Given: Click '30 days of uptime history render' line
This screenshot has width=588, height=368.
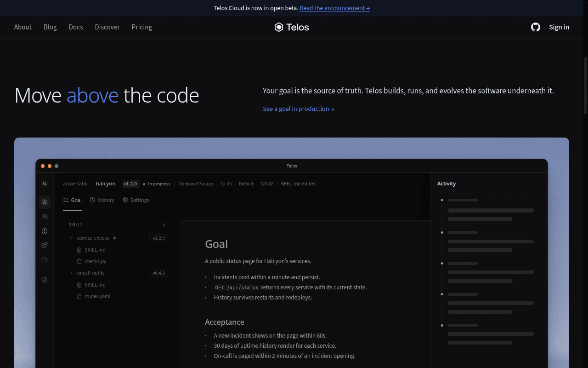Looking at the screenshot, I should pyautogui.click(x=275, y=346).
